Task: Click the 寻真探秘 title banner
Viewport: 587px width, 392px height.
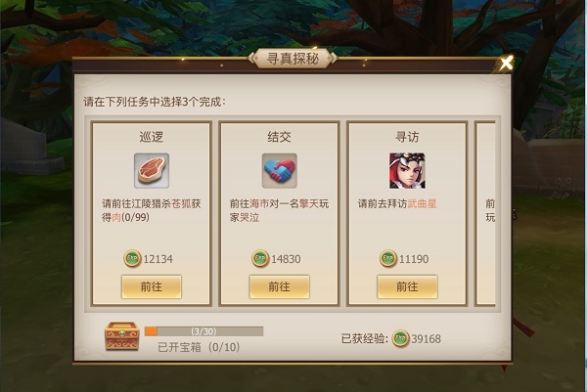Action: tap(293, 59)
